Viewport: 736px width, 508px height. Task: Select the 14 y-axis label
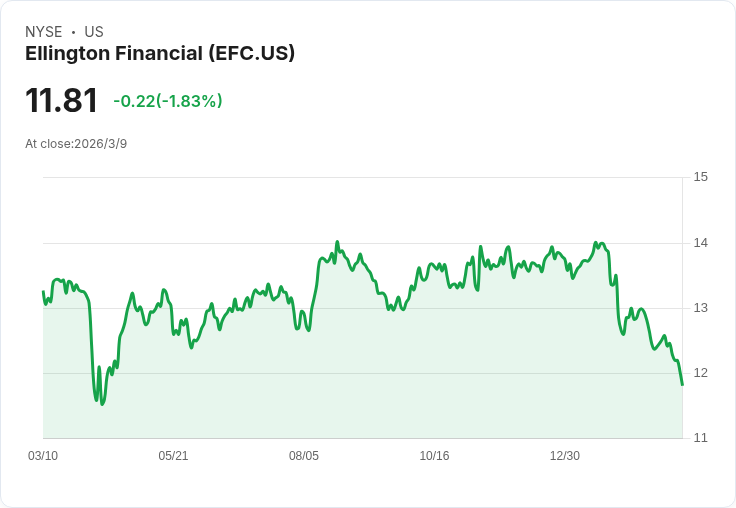(x=700, y=243)
